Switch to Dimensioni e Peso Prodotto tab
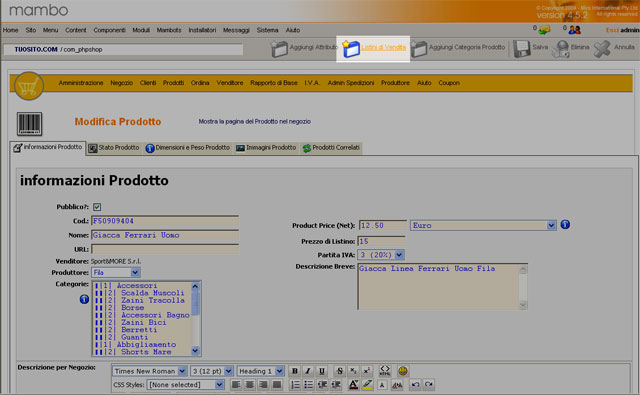Screen dimensions: 640x395 coord(188,148)
